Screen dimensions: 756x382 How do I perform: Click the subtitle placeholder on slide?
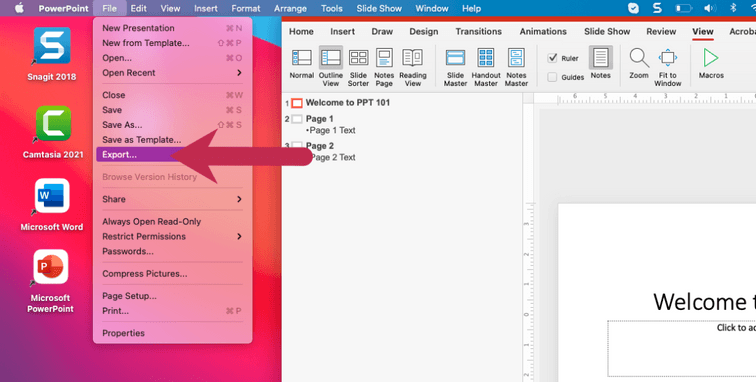coord(681,348)
